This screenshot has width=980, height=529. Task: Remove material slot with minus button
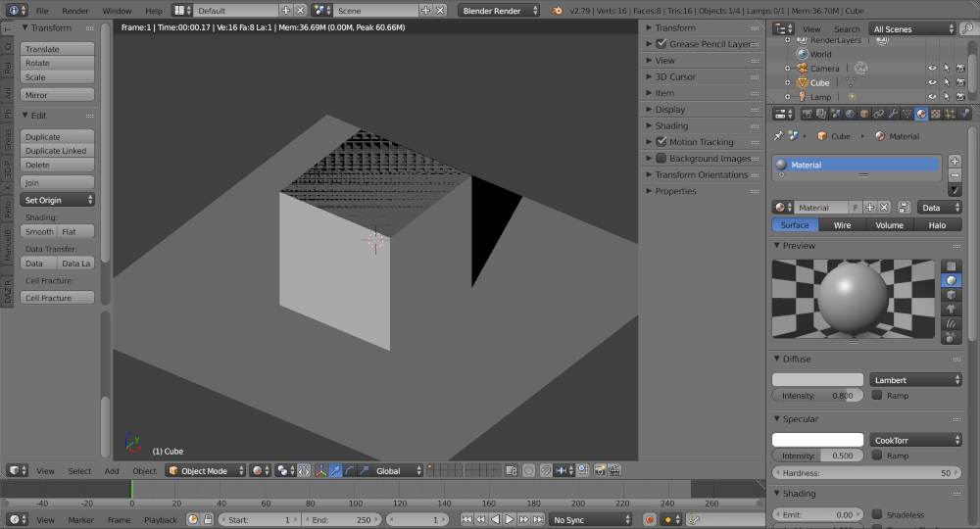click(955, 175)
